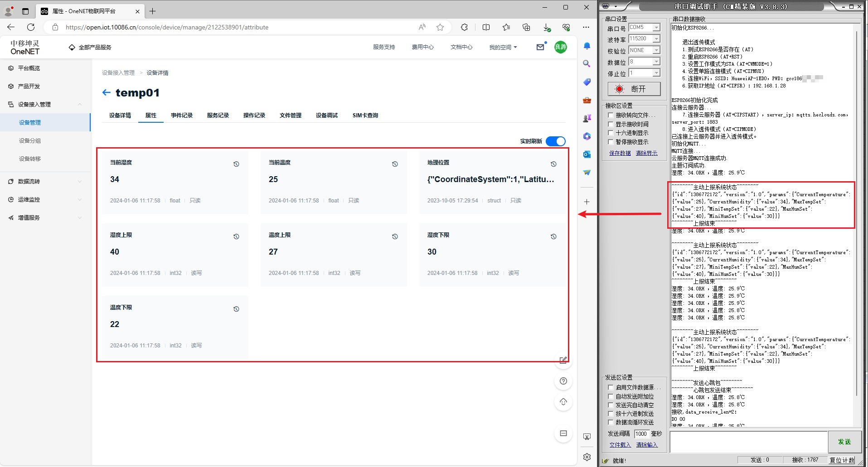
Task: Open 停止位 dropdown
Action: (x=656, y=73)
